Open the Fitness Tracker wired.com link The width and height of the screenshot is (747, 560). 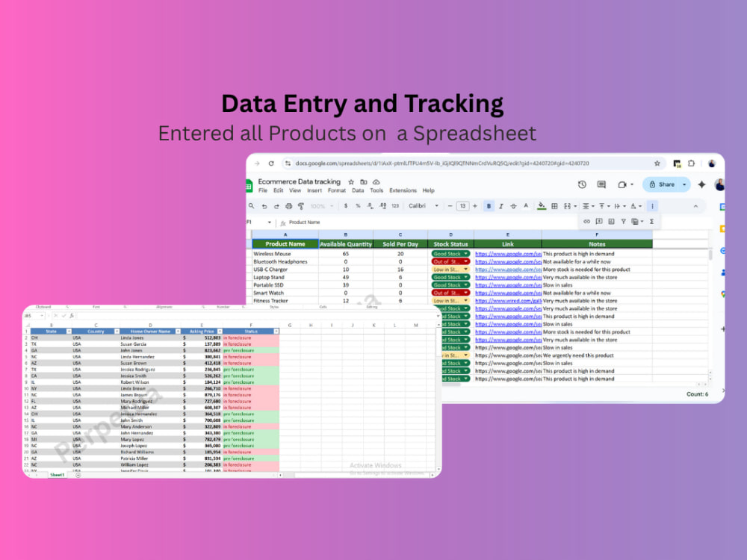tap(508, 300)
